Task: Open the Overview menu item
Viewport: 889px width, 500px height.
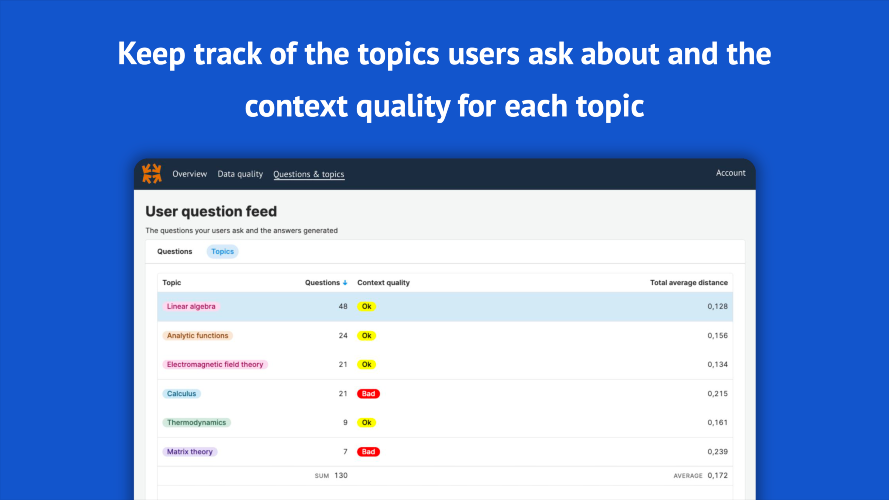Action: [x=189, y=174]
